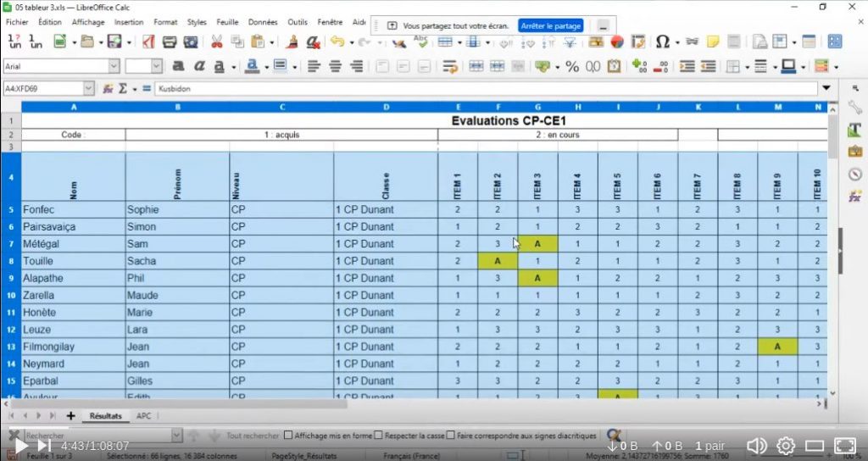The height and width of the screenshot is (461, 868).
Task: Click the Paste clipboard icon
Action: (x=258, y=42)
